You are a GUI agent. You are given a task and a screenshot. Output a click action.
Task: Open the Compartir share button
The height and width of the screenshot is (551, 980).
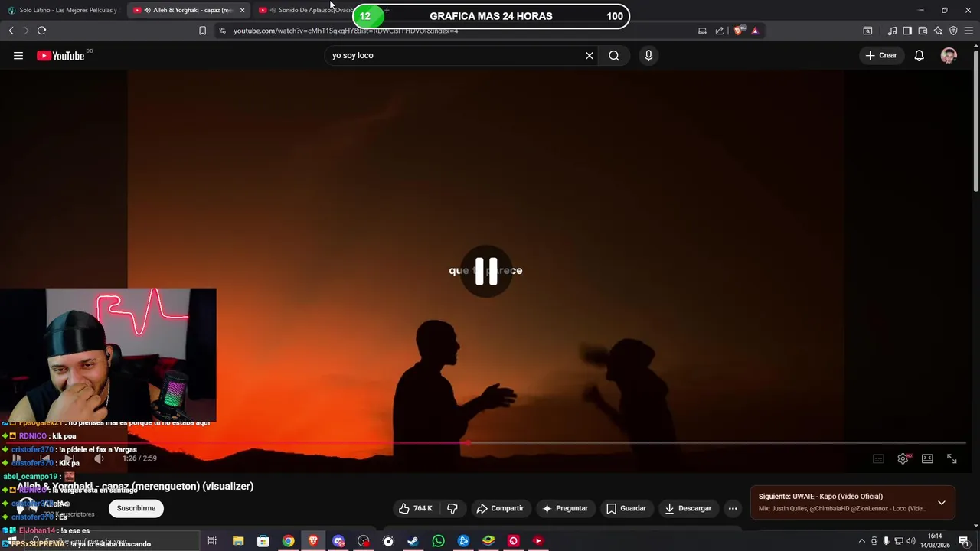[x=500, y=508]
